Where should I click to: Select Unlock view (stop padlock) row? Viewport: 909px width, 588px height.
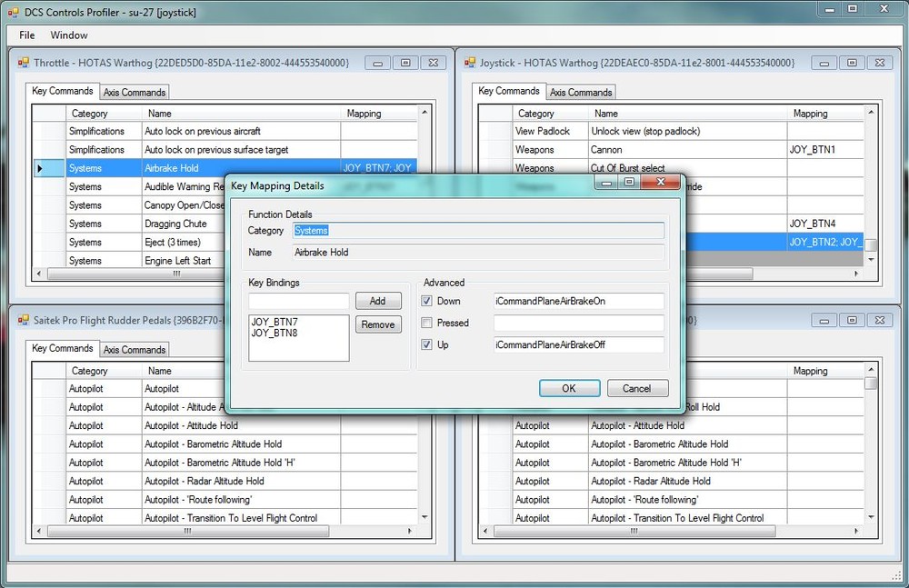pos(671,131)
